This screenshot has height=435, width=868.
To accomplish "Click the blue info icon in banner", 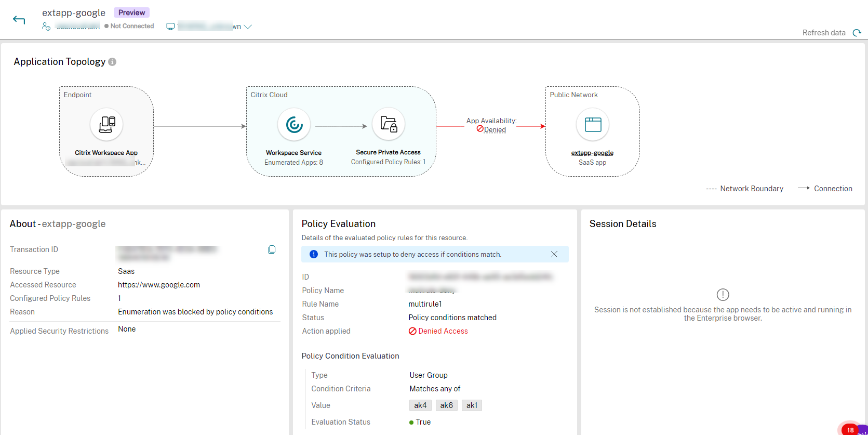I will (314, 254).
